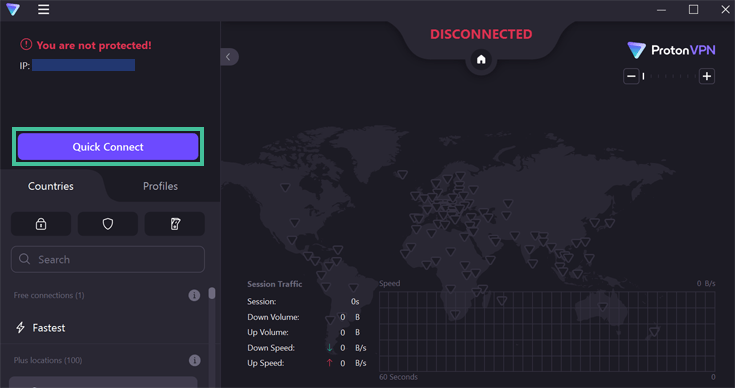This screenshot has height=388, width=735.
Task: Click the Proton VPN logo in title bar
Action: point(13,9)
